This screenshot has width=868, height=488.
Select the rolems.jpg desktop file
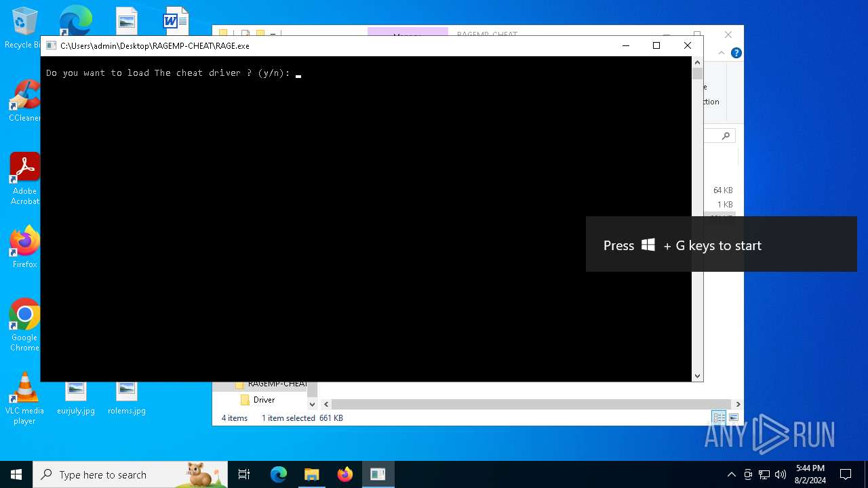(126, 399)
